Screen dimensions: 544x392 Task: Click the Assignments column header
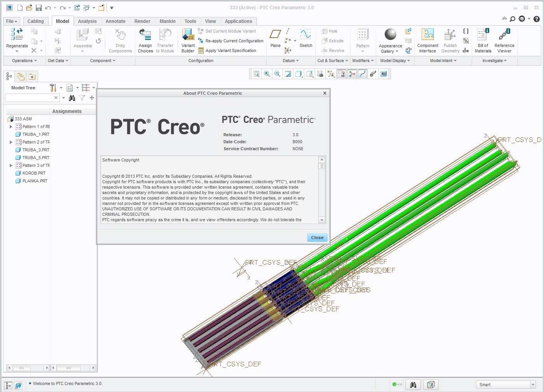point(67,111)
